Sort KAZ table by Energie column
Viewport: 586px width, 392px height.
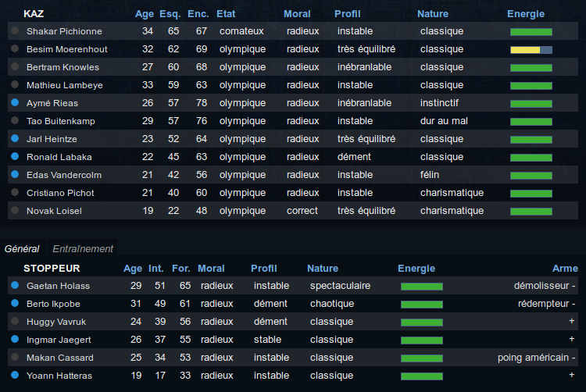click(x=526, y=14)
